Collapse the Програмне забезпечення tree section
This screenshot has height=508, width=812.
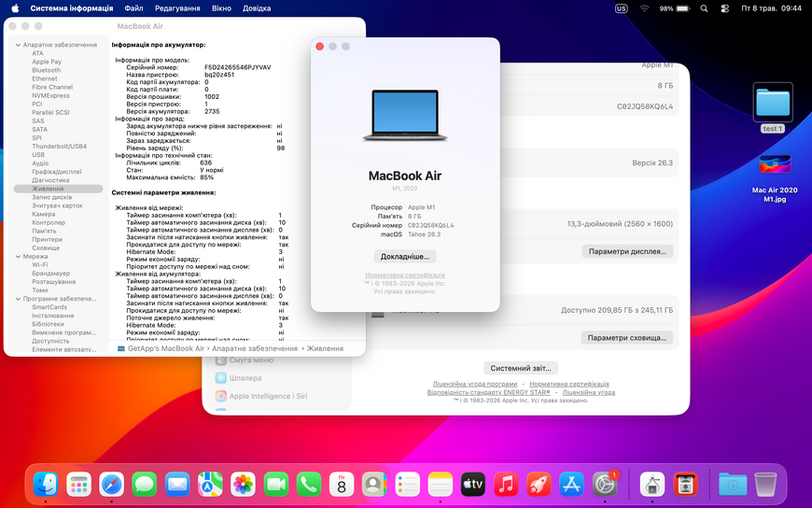[18, 299]
